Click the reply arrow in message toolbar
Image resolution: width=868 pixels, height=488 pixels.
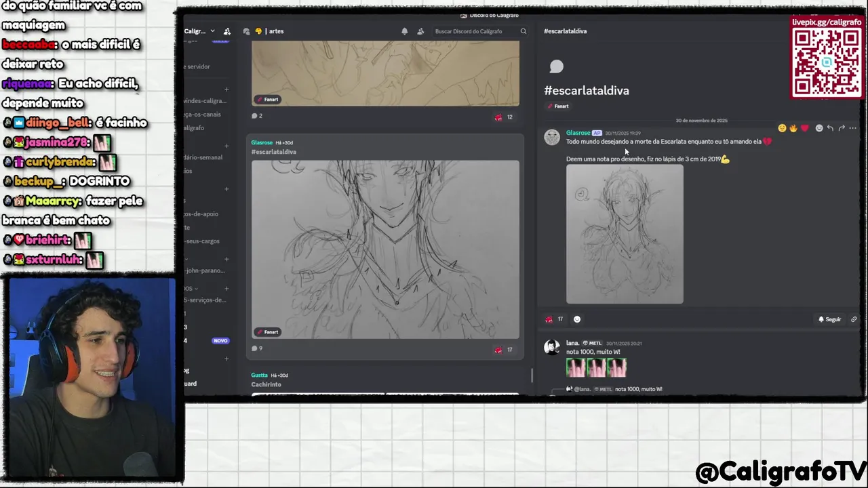click(830, 128)
